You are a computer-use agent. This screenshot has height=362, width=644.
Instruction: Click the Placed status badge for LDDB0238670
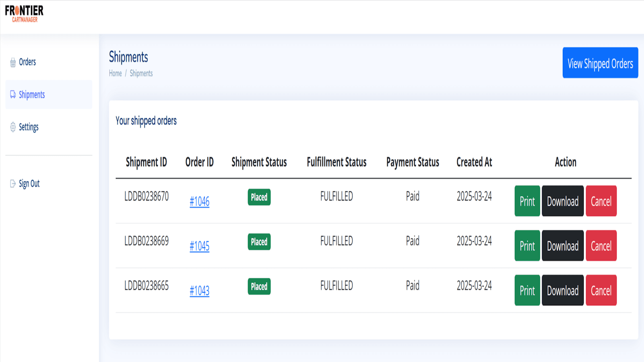[x=259, y=197]
